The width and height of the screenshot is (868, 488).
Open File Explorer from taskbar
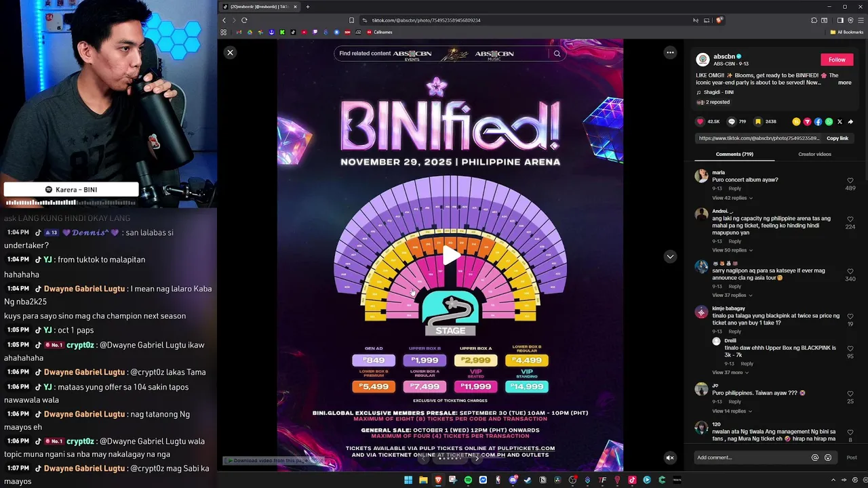click(x=423, y=480)
